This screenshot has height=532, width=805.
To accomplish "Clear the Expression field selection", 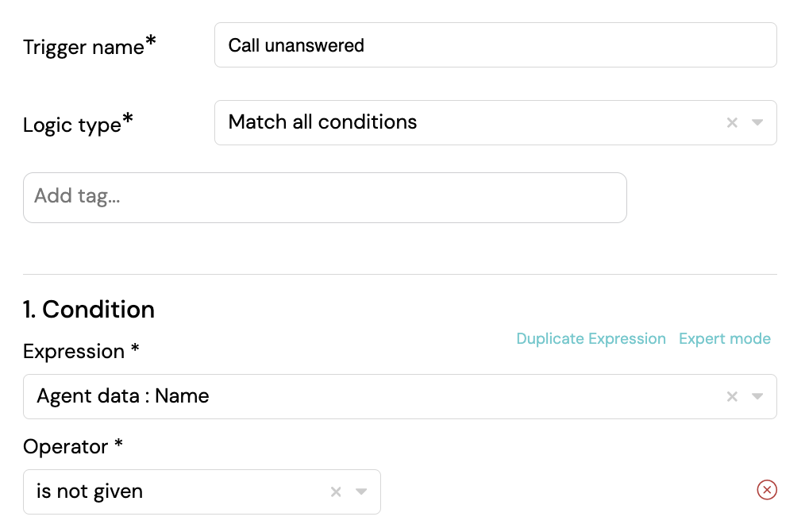I will [x=732, y=396].
